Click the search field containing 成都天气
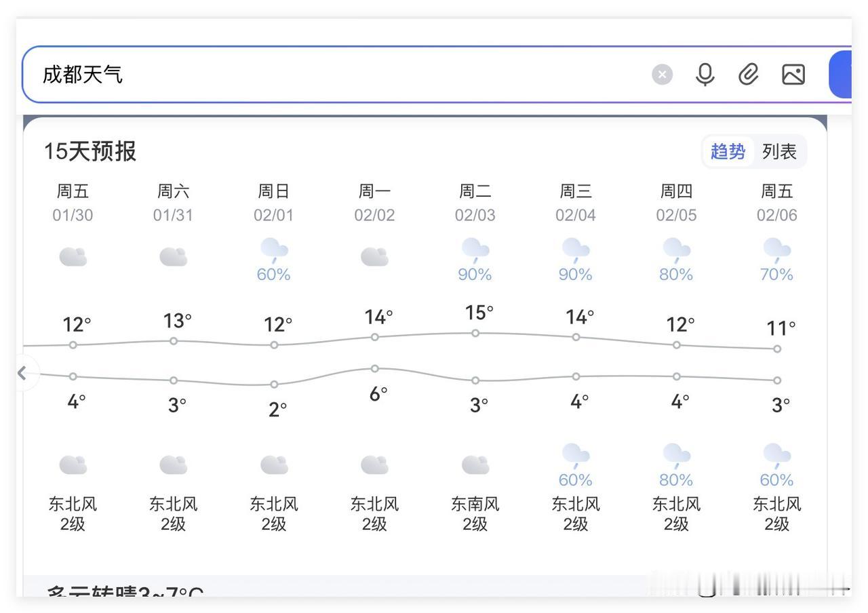 coord(339,75)
